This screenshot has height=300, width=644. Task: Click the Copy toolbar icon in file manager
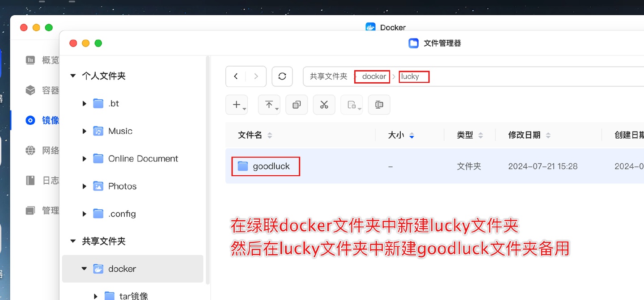pos(297,104)
